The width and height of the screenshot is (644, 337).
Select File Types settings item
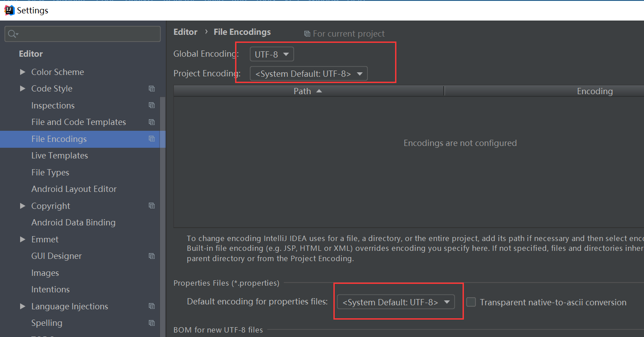click(x=50, y=172)
